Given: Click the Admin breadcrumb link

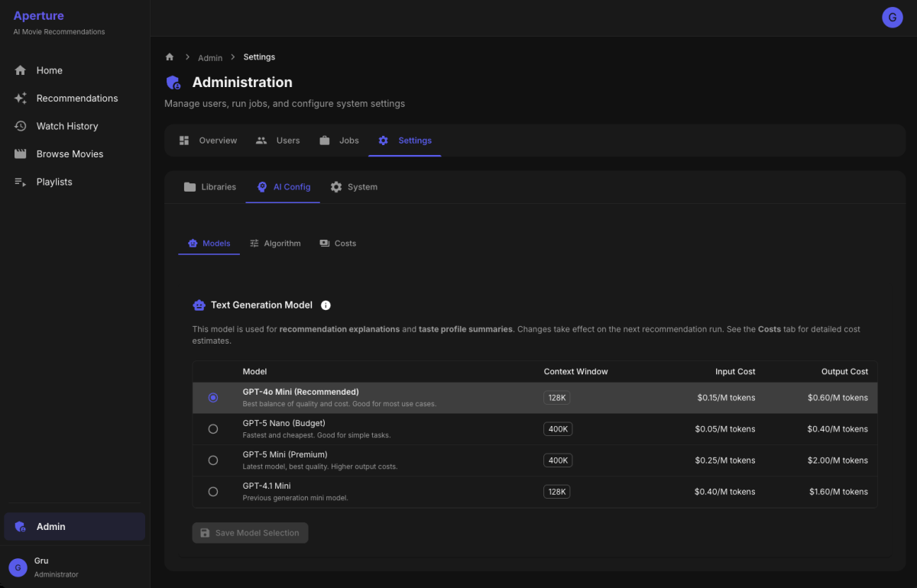Looking at the screenshot, I should click(x=210, y=58).
